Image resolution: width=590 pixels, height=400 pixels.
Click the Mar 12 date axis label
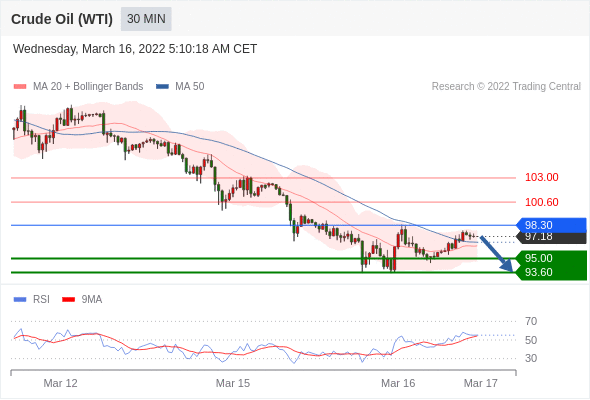pyautogui.click(x=60, y=383)
